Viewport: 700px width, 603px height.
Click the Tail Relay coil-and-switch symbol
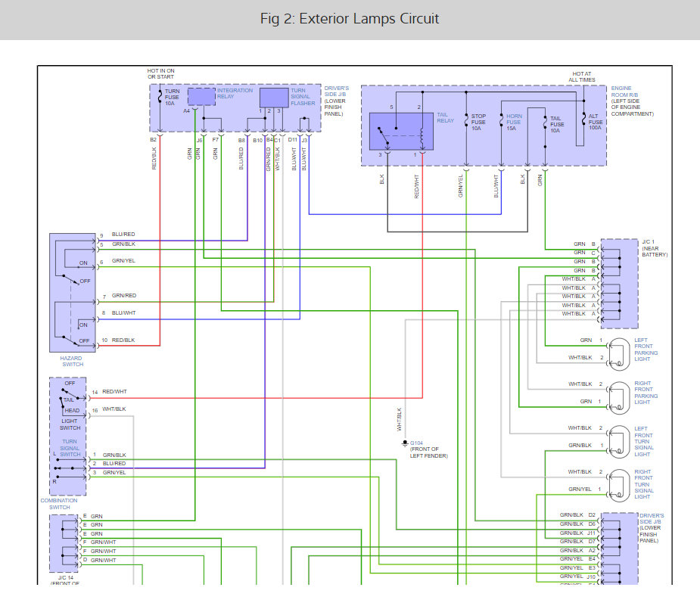pyautogui.click(x=401, y=131)
